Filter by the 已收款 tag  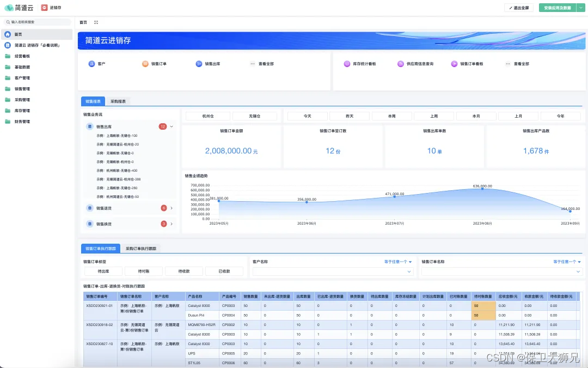[x=224, y=271]
